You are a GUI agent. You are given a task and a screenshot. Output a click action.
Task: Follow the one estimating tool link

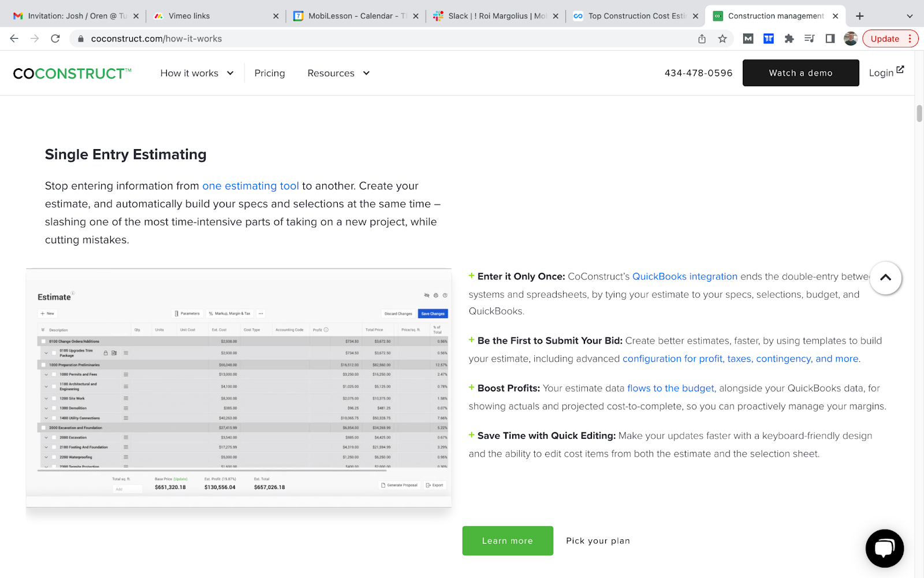[x=251, y=186]
